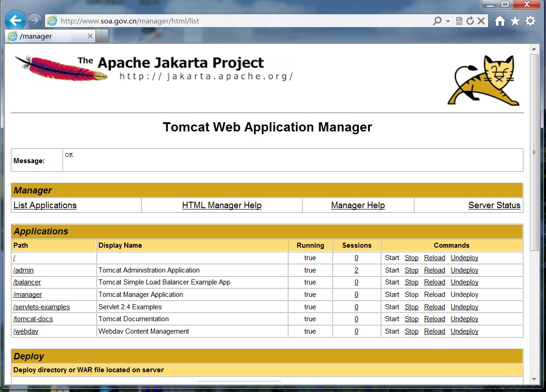Image resolution: width=546 pixels, height=392 pixels.
Task: Click the compatibility view icon
Action: click(x=459, y=21)
